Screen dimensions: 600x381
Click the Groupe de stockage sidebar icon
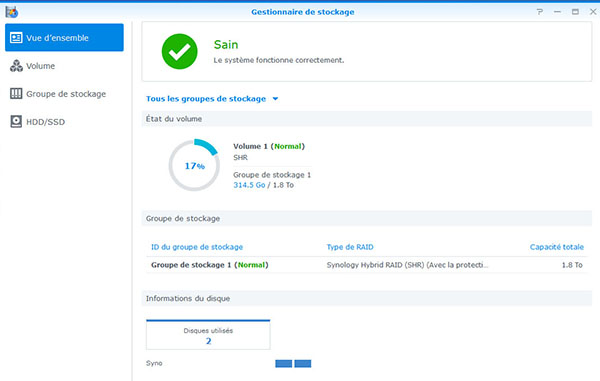(x=16, y=94)
